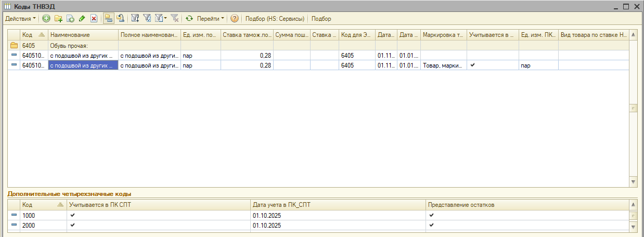Click the green Refresh list icon
Viewport: 644px width, 237px height.
click(x=190, y=19)
